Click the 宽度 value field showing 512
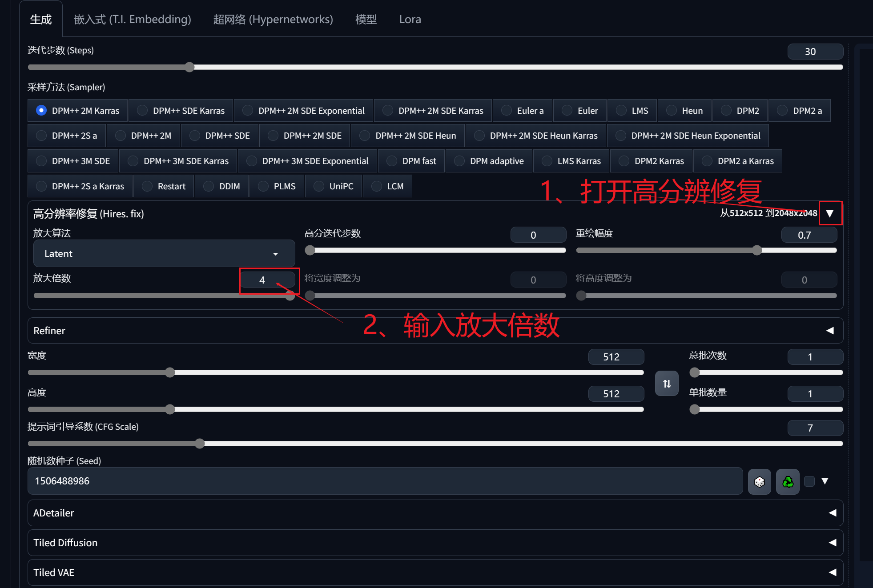Image resolution: width=873 pixels, height=588 pixels. pyautogui.click(x=616, y=357)
